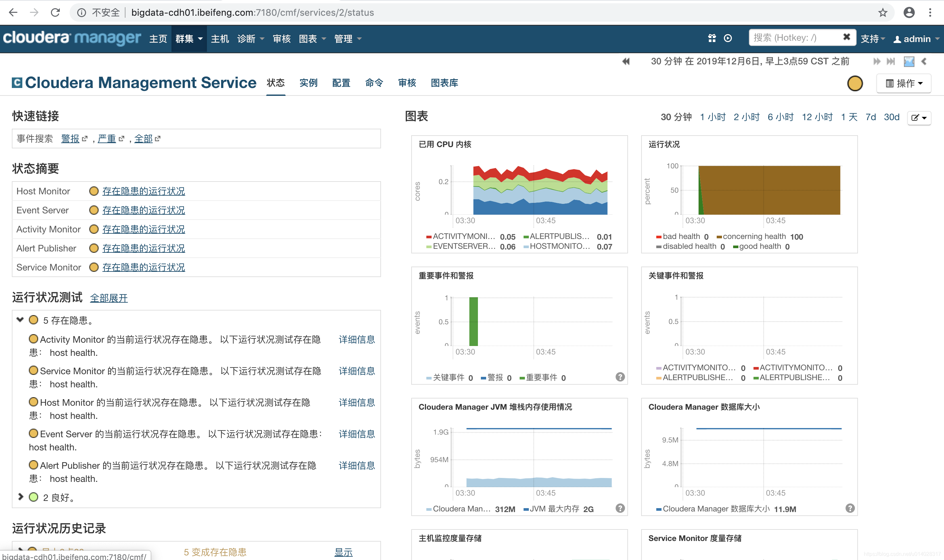Click the rewind arrows to go back in time
Viewport: 944px width, 560px height.
click(x=626, y=61)
